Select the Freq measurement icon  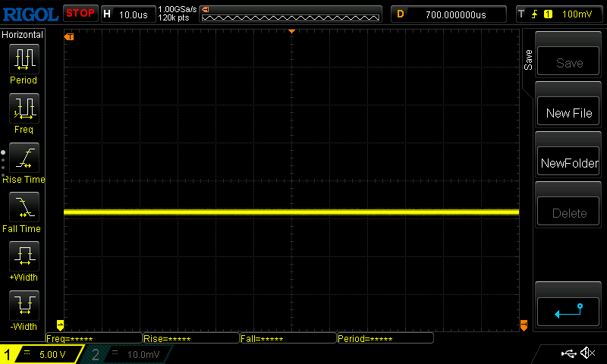24,108
